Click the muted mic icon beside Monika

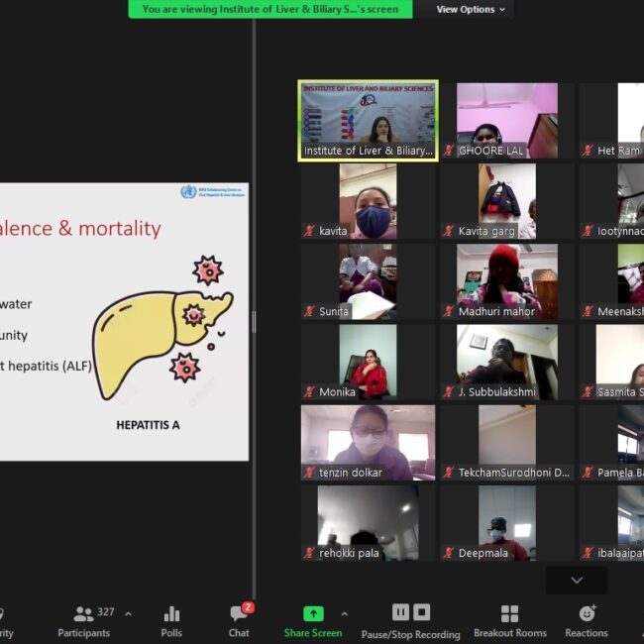pos(310,392)
